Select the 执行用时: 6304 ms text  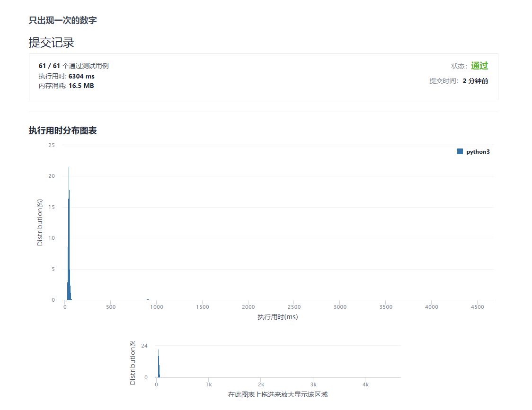click(x=66, y=76)
